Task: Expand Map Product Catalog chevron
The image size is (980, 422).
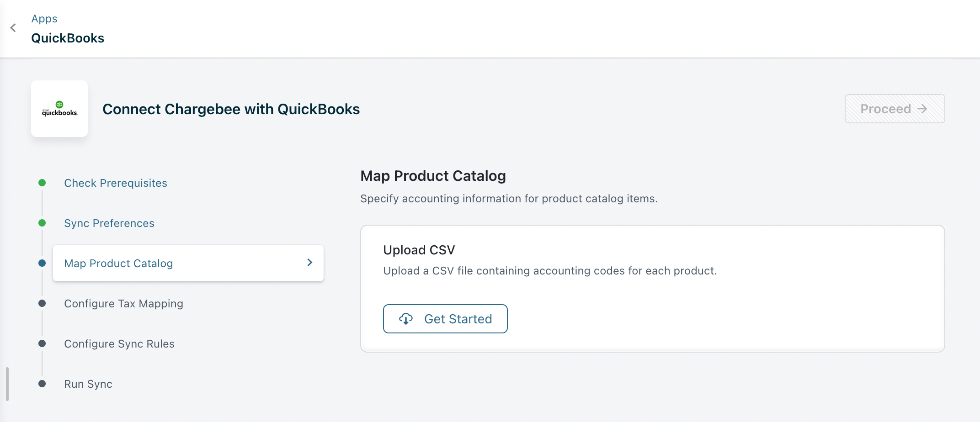Action: [x=310, y=263]
